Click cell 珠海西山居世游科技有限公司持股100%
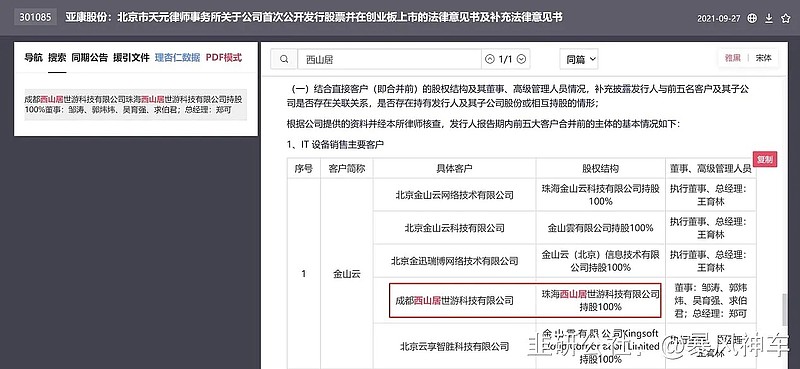This screenshot has width=800, height=369. click(601, 301)
